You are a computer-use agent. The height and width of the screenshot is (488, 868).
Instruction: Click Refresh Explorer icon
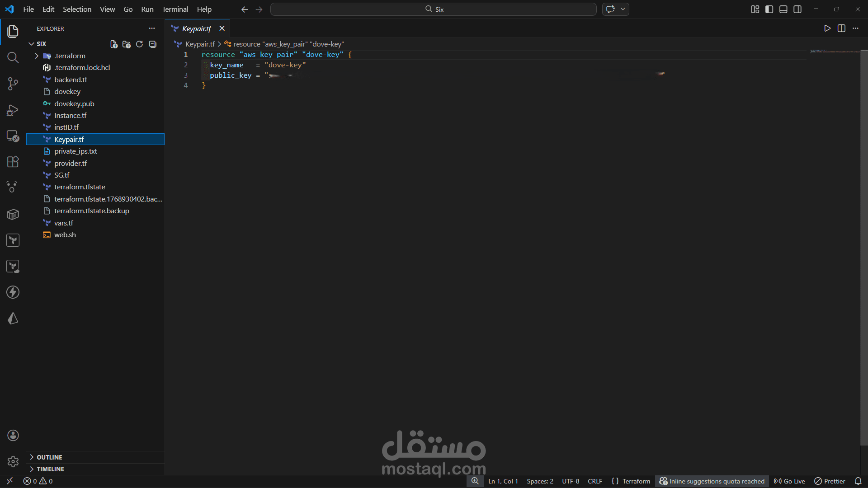pyautogui.click(x=139, y=44)
